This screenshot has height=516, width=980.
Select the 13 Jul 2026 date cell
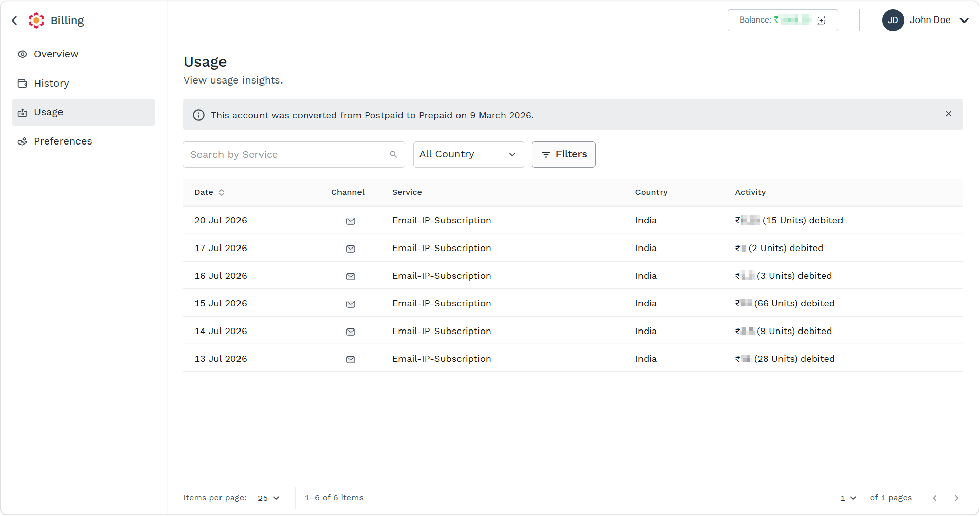[x=221, y=359]
